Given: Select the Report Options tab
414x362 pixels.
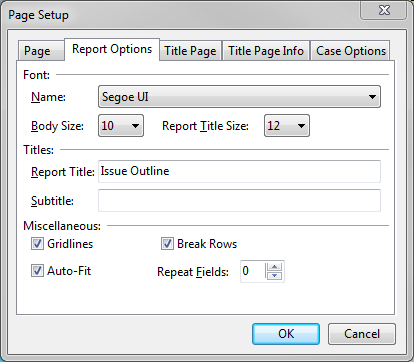Looking at the screenshot, I should pyautogui.click(x=112, y=49).
